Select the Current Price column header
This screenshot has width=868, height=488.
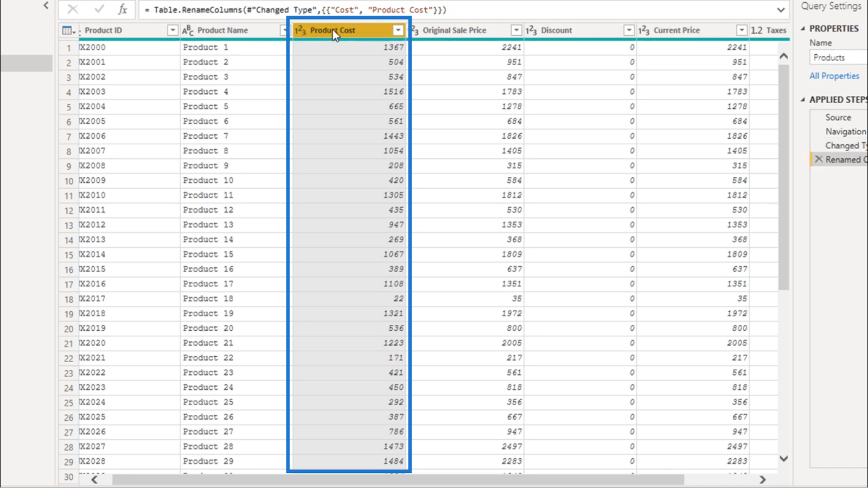[x=676, y=30]
